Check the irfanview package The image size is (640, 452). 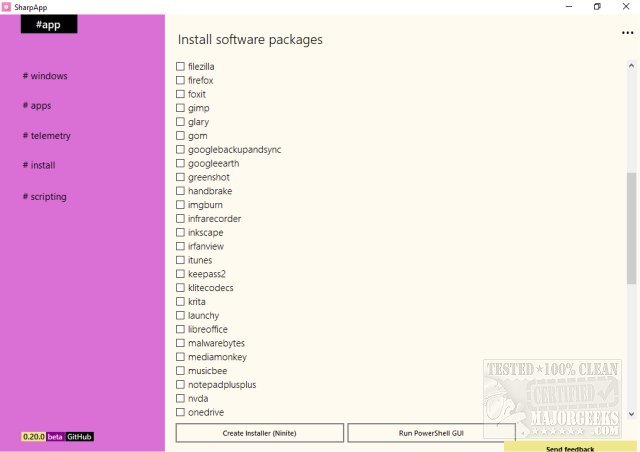(180, 246)
